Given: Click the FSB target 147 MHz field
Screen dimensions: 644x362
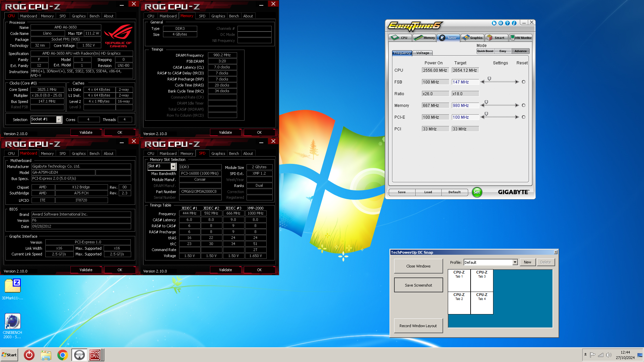Looking at the screenshot, I should coord(465,82).
